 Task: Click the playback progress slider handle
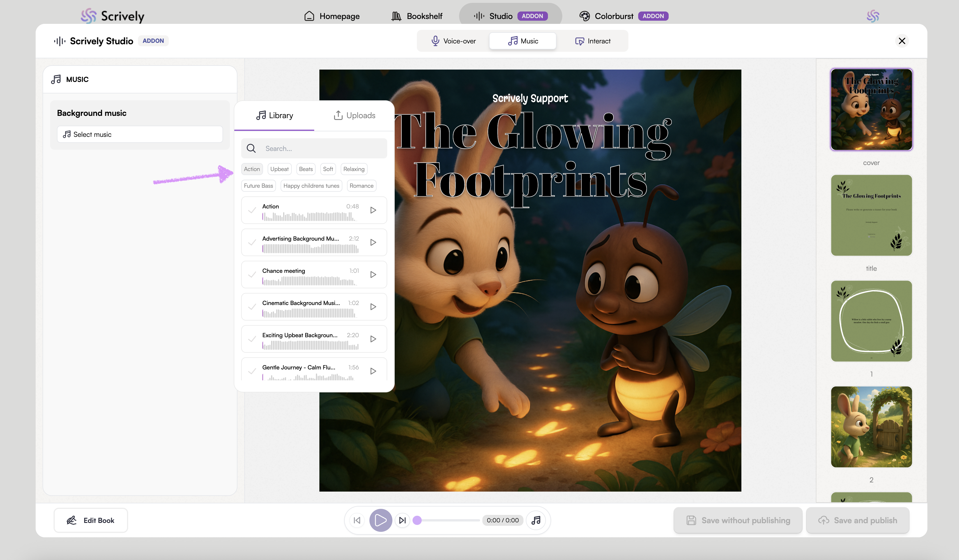point(417,520)
